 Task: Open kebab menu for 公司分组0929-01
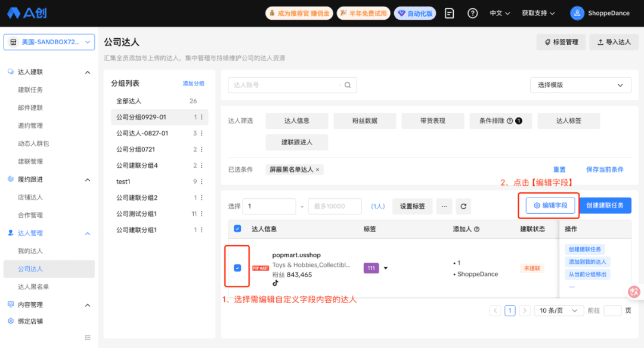click(202, 117)
